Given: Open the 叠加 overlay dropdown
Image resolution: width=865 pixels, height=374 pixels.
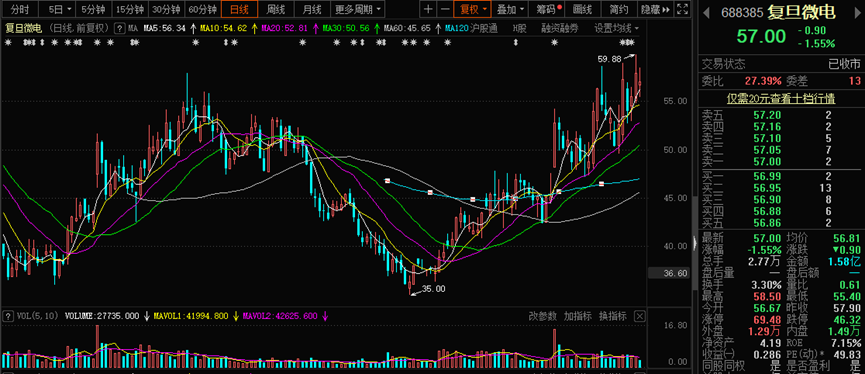Looking at the screenshot, I should [x=510, y=9].
